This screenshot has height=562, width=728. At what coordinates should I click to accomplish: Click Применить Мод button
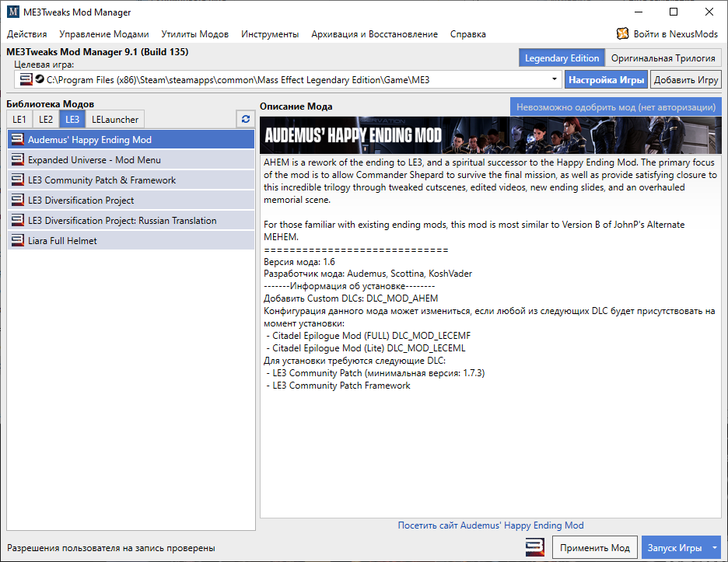[x=595, y=547]
